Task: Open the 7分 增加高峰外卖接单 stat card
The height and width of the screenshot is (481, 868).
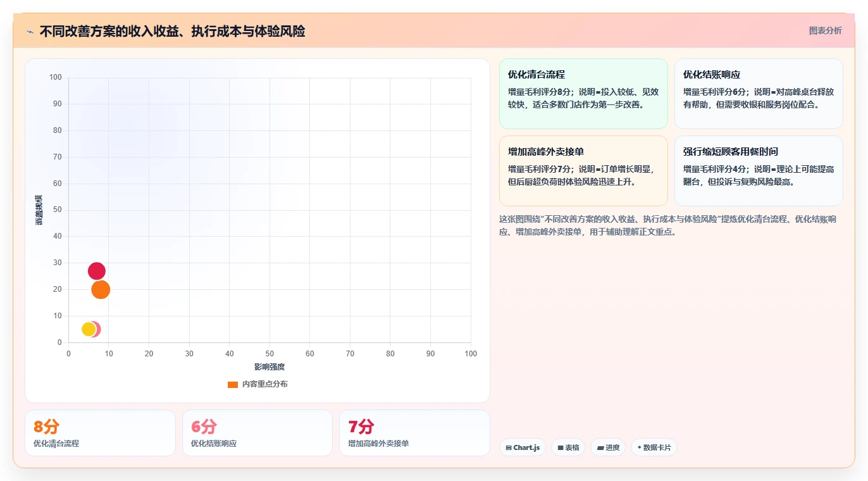Action: click(x=414, y=433)
